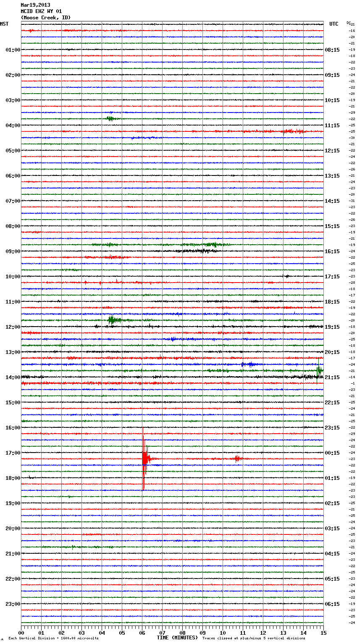Click the Mar19,2013 date header
The image size is (357, 644).
[35, 5]
